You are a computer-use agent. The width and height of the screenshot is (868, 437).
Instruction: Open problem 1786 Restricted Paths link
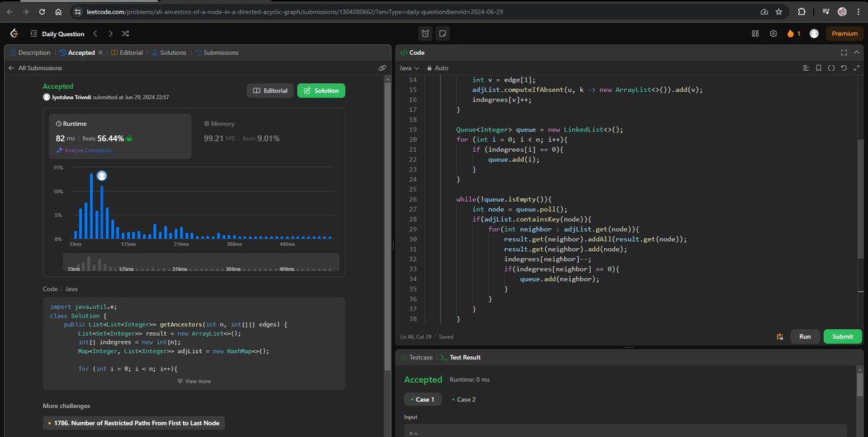coord(132,423)
